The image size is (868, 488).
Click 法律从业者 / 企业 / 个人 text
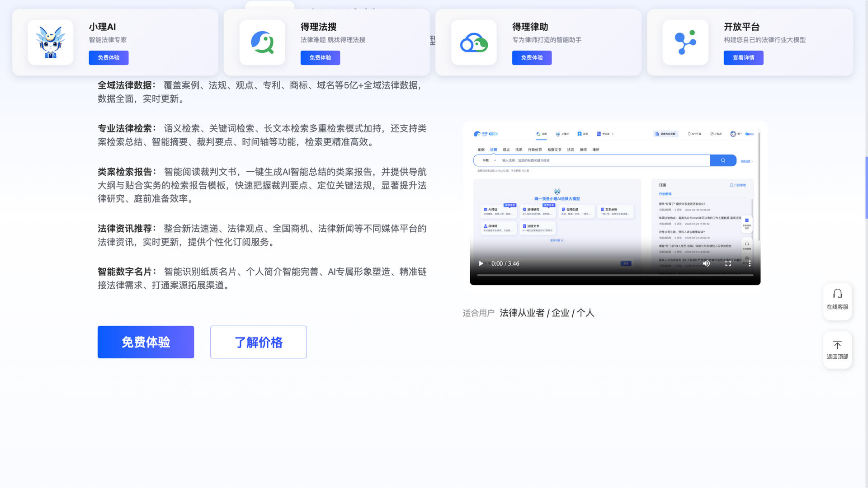(x=547, y=313)
